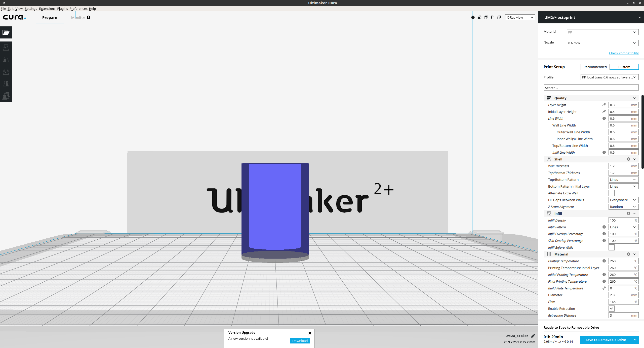This screenshot has width=644, height=348.
Task: Select the Front view cube icon
Action: coord(479,17)
